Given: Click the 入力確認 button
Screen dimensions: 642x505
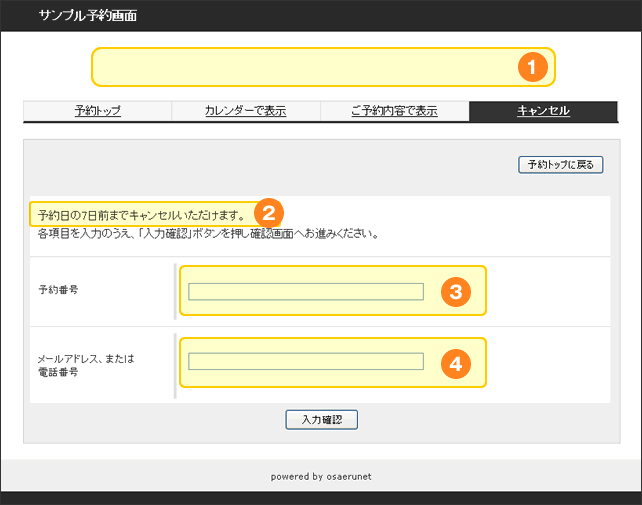Looking at the screenshot, I should pos(321,420).
